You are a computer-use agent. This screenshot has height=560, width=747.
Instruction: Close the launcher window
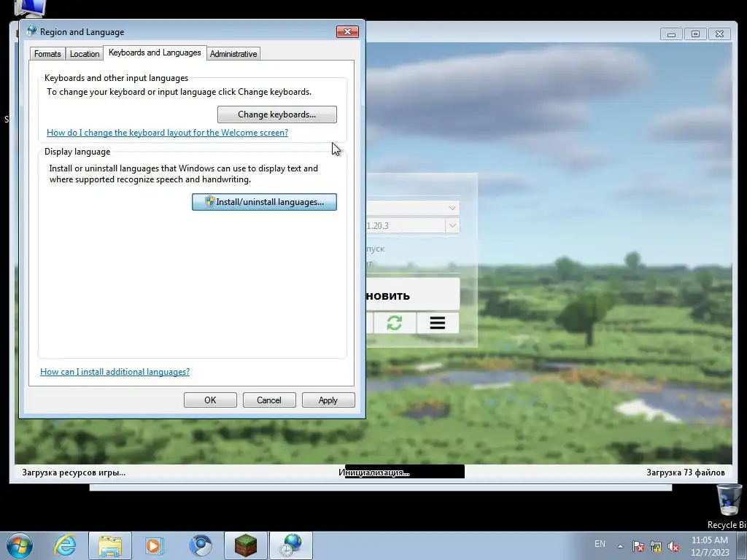pyautogui.click(x=719, y=34)
